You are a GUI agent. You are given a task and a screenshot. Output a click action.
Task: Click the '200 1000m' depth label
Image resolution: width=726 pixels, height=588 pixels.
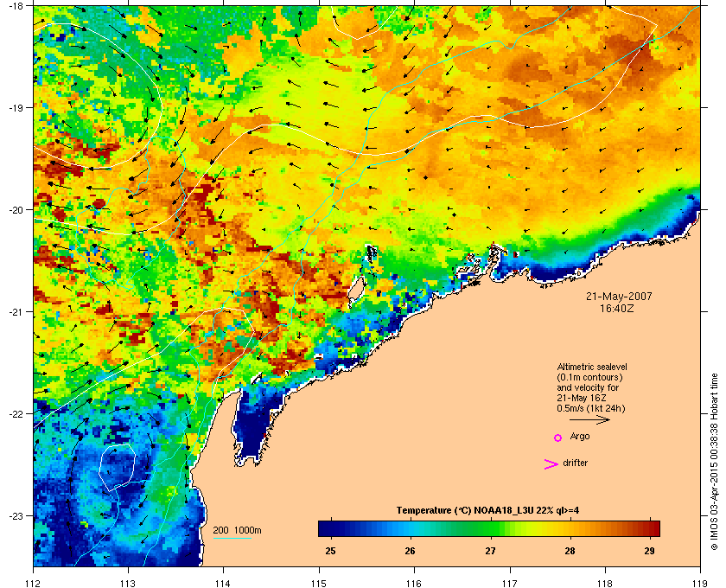(x=237, y=531)
